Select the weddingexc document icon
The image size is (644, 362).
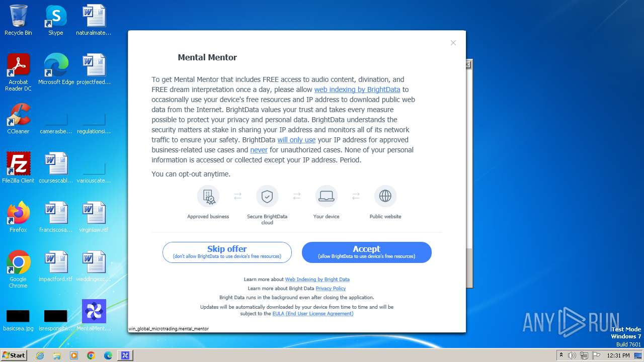click(94, 266)
